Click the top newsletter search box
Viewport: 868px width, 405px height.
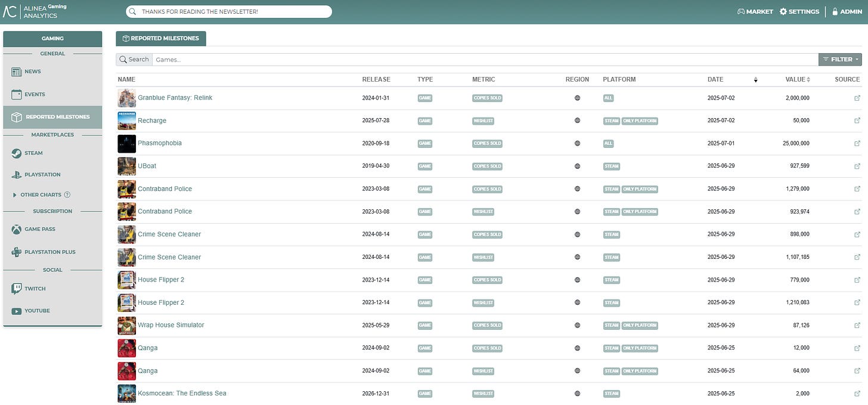tap(229, 11)
